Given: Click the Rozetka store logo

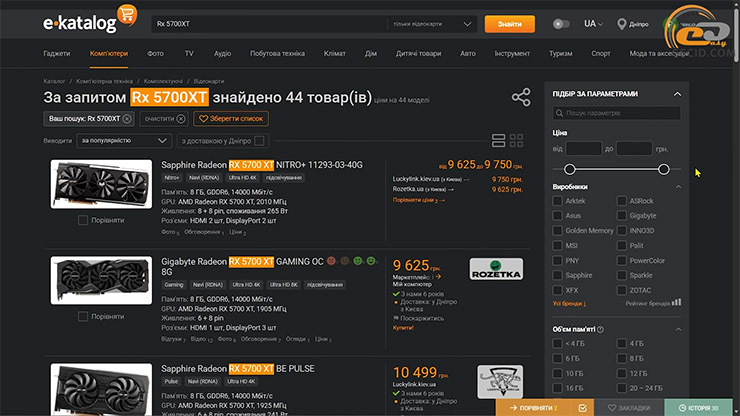Looking at the screenshot, I should [x=496, y=270].
